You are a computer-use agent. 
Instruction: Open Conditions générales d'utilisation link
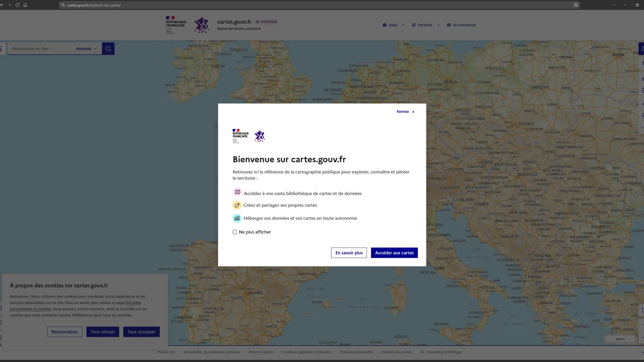(307, 352)
